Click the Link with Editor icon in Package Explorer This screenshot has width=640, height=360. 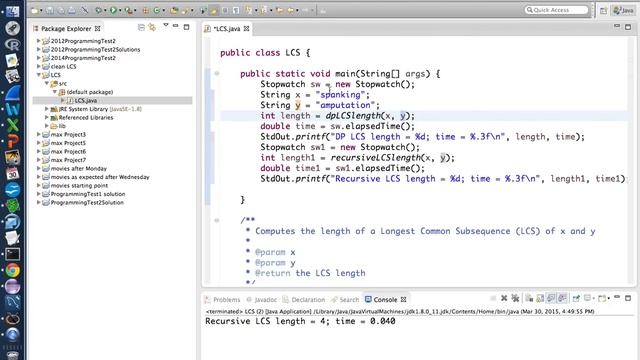tap(152, 27)
